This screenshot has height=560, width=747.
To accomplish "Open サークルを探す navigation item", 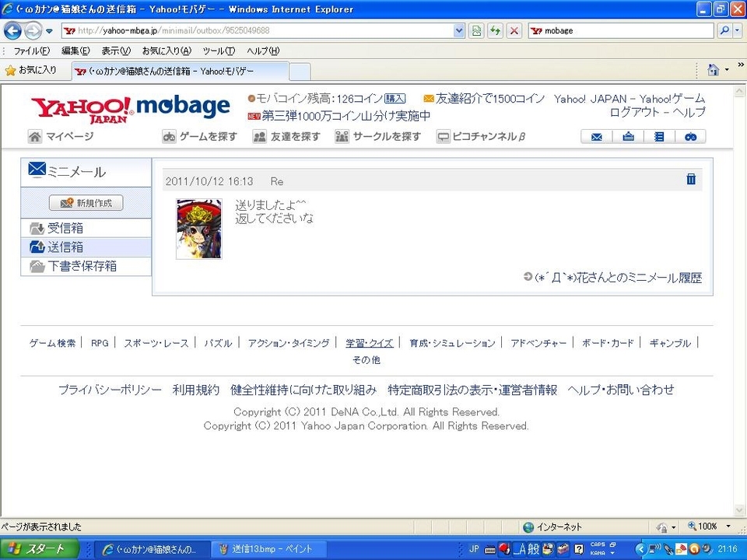I will [x=378, y=137].
